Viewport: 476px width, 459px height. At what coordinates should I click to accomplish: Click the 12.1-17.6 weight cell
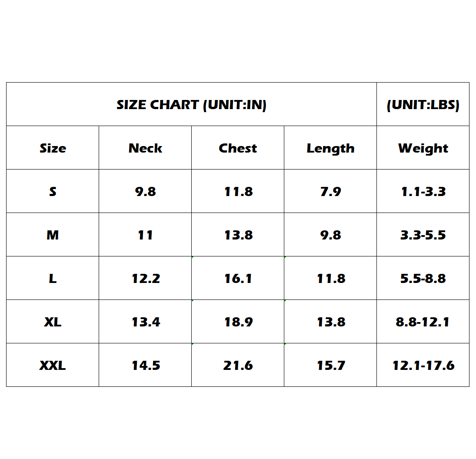tap(423, 365)
